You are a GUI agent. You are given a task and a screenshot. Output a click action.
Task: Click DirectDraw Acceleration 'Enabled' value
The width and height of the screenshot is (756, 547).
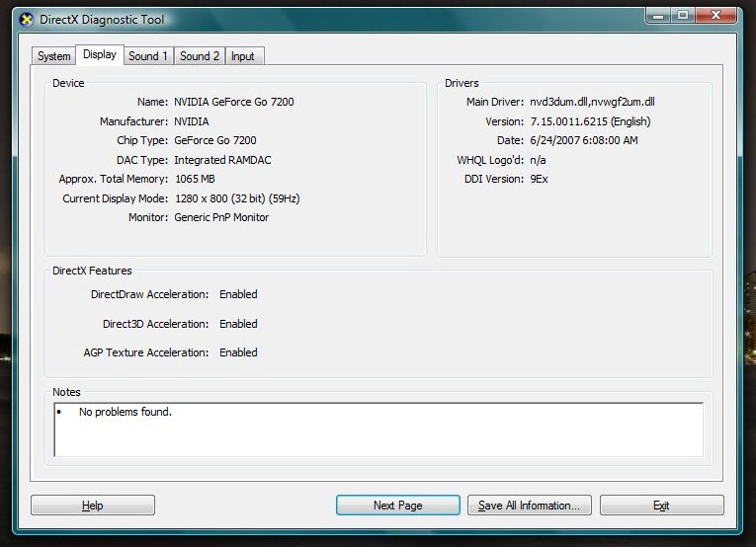pyautogui.click(x=238, y=294)
